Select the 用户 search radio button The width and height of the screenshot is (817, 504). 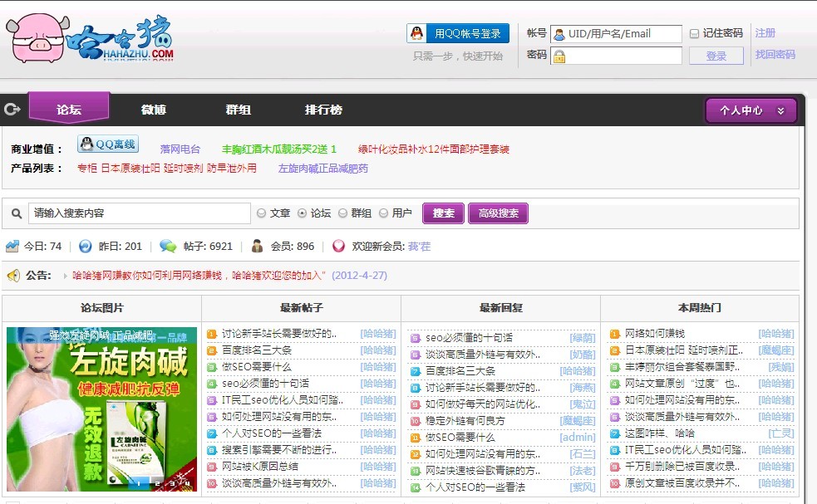tap(383, 213)
